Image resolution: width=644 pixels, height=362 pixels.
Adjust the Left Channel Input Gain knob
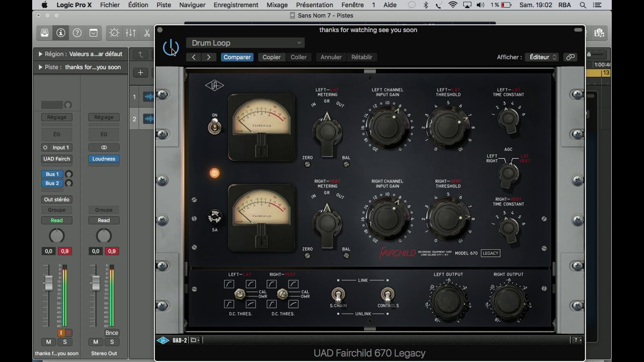point(387,126)
